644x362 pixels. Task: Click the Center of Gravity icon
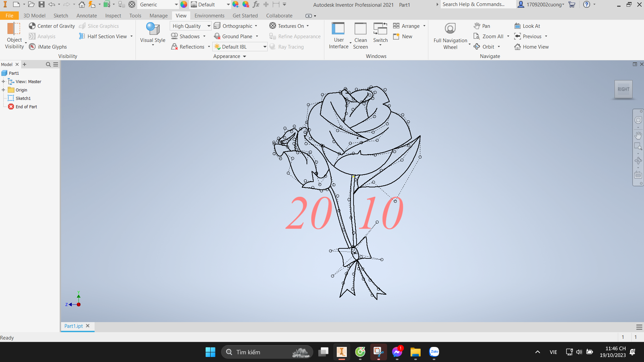point(32,26)
